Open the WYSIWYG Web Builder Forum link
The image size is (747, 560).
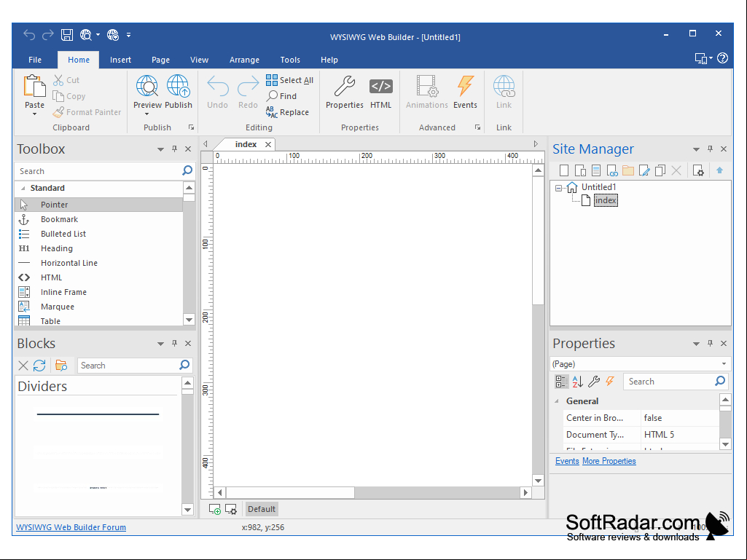[x=71, y=527]
